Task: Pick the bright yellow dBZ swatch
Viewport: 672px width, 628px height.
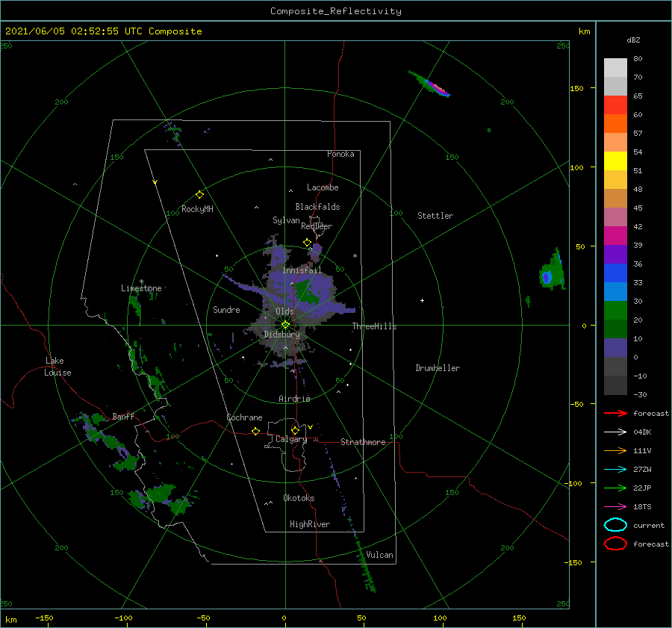Action: [615, 161]
